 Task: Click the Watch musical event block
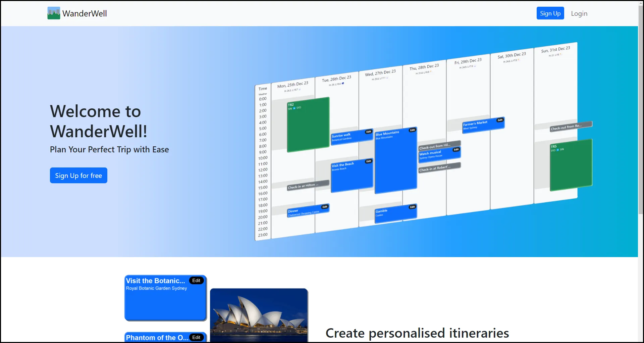(x=439, y=155)
